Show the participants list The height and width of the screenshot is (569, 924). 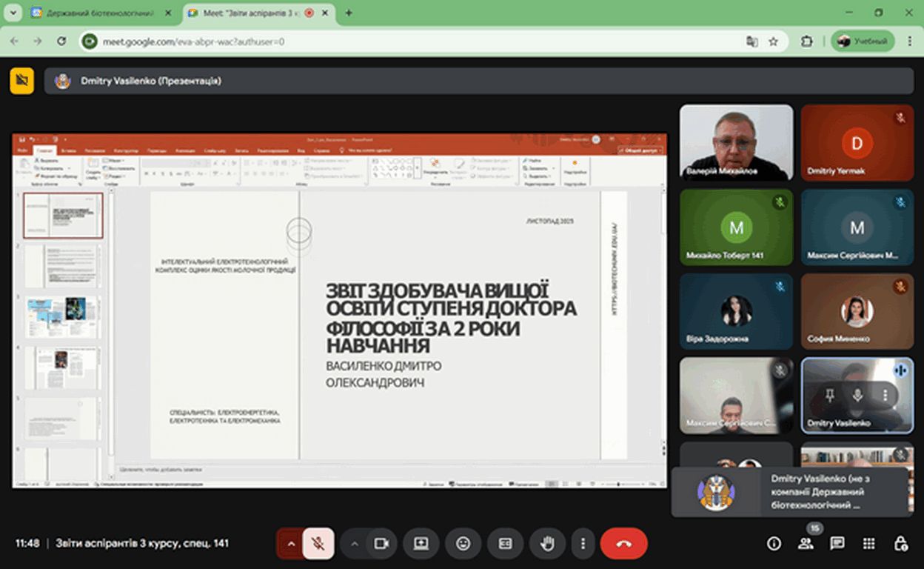[x=806, y=544]
